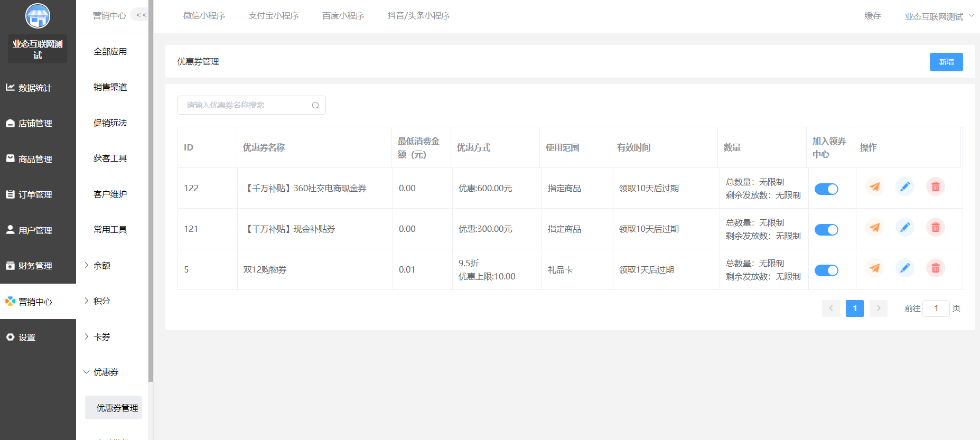The width and height of the screenshot is (980, 440).
Task: Open 常用工具 menu item
Action: pyautogui.click(x=110, y=229)
